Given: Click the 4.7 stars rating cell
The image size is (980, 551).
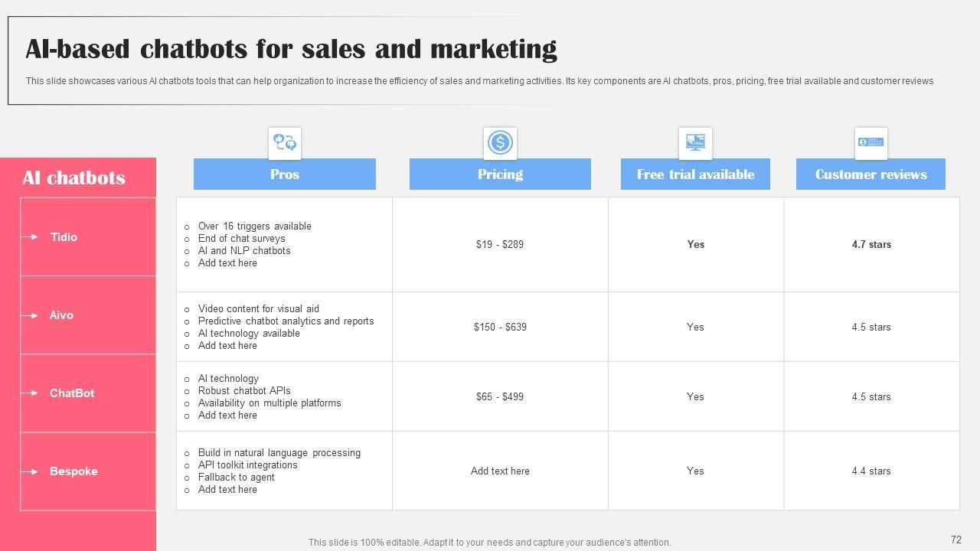Looking at the screenshot, I should pyautogui.click(x=871, y=245).
